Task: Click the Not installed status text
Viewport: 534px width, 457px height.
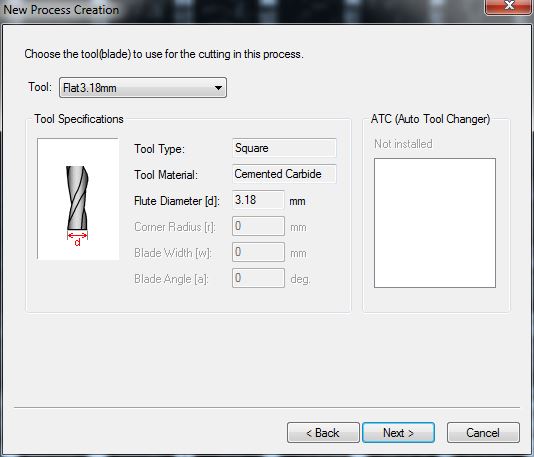Action: (x=403, y=144)
